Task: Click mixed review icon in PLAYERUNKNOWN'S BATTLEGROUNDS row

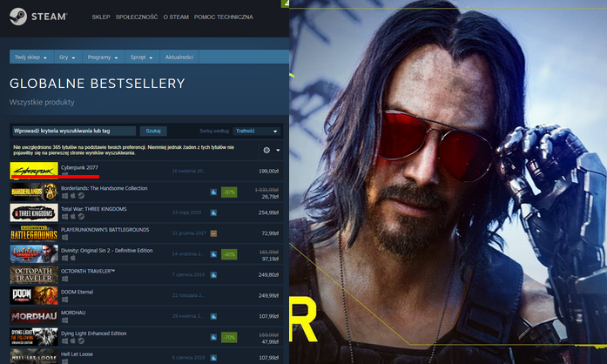Action: pyautogui.click(x=213, y=233)
